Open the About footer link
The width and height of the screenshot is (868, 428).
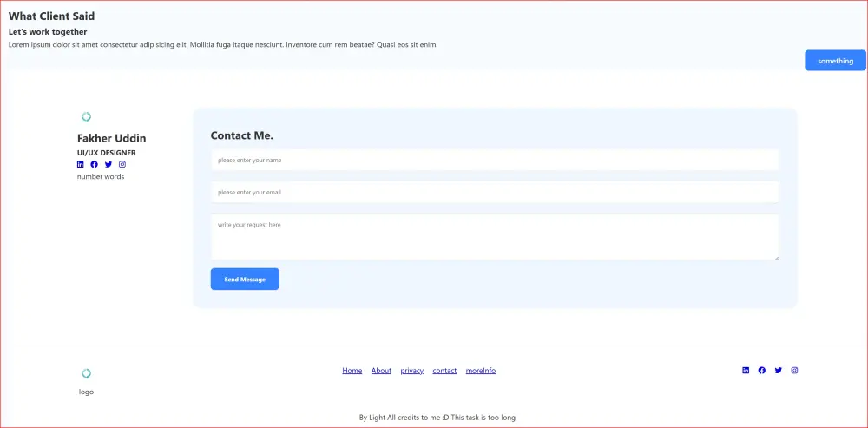pyautogui.click(x=381, y=371)
